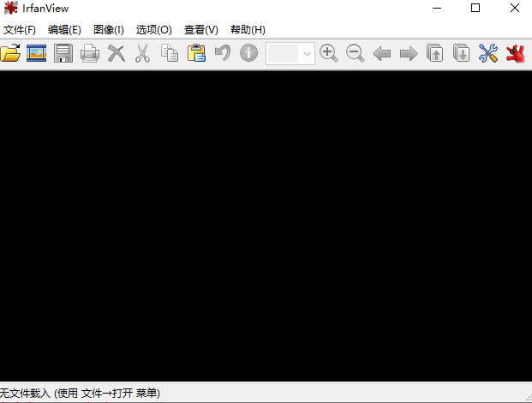Click the Save floppy disk icon

point(63,53)
